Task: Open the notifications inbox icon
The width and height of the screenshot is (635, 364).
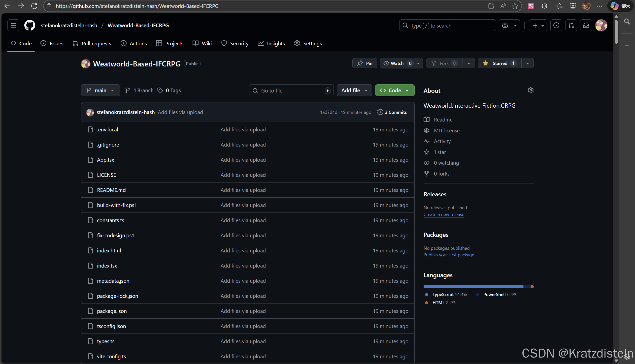Action: click(586, 26)
